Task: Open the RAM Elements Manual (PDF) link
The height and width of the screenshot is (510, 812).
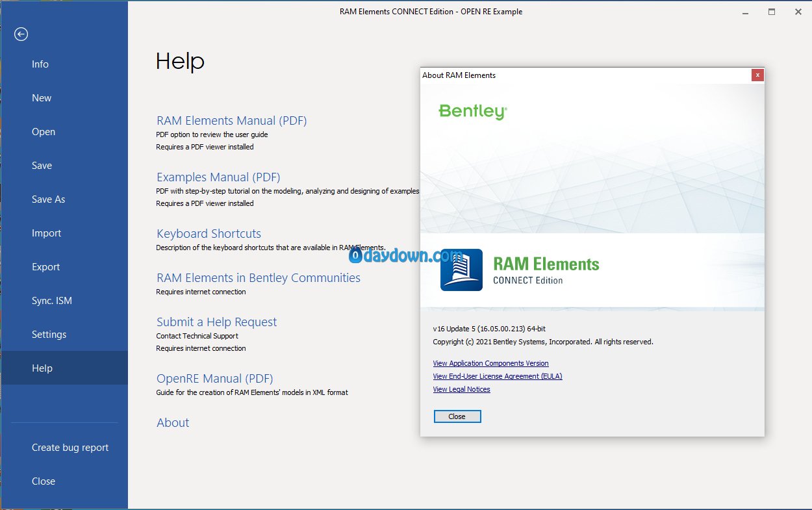Action: point(231,121)
